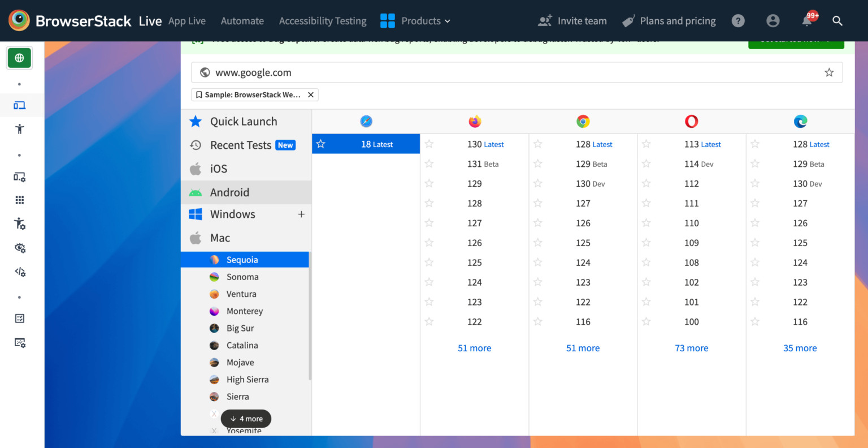Click the notifications bell icon
The image size is (868, 448).
pos(807,21)
